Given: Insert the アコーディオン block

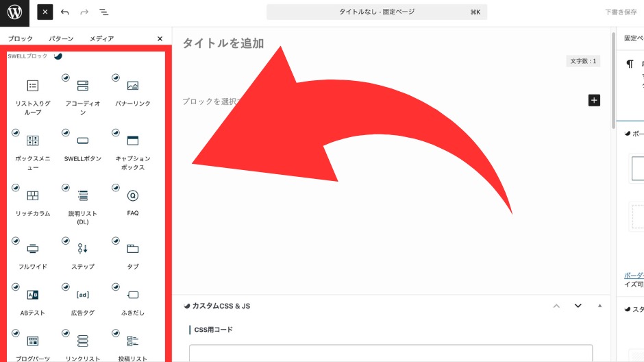Looking at the screenshot, I should click(82, 95).
